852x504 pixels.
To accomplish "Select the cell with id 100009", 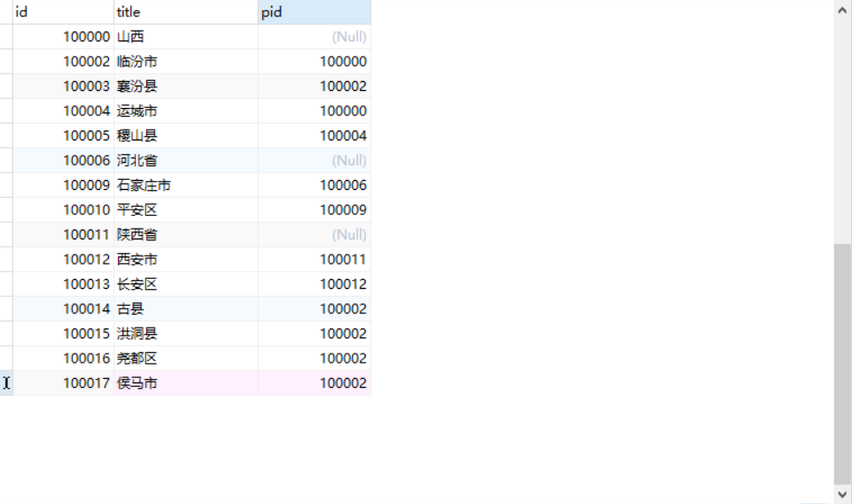I will 63,185.
